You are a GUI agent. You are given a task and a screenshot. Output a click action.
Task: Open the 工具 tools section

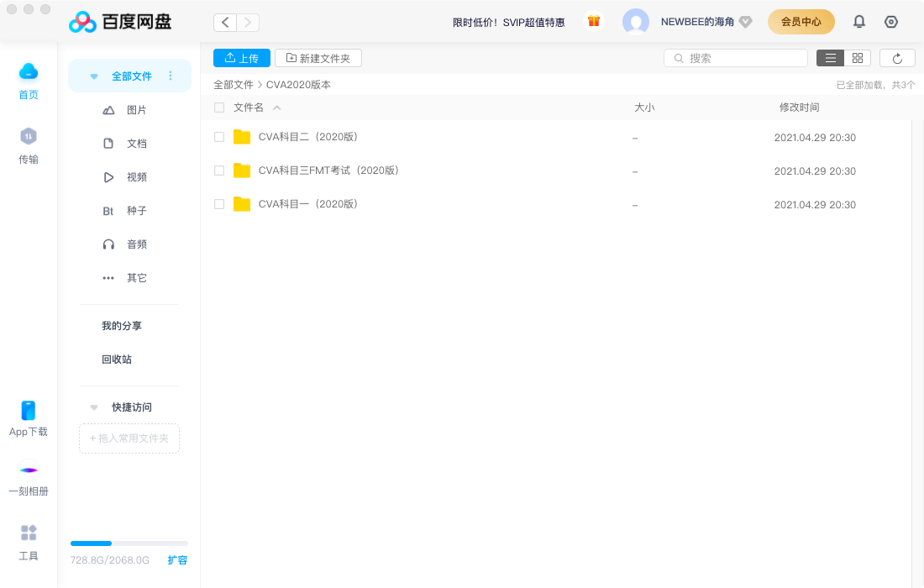pyautogui.click(x=29, y=542)
